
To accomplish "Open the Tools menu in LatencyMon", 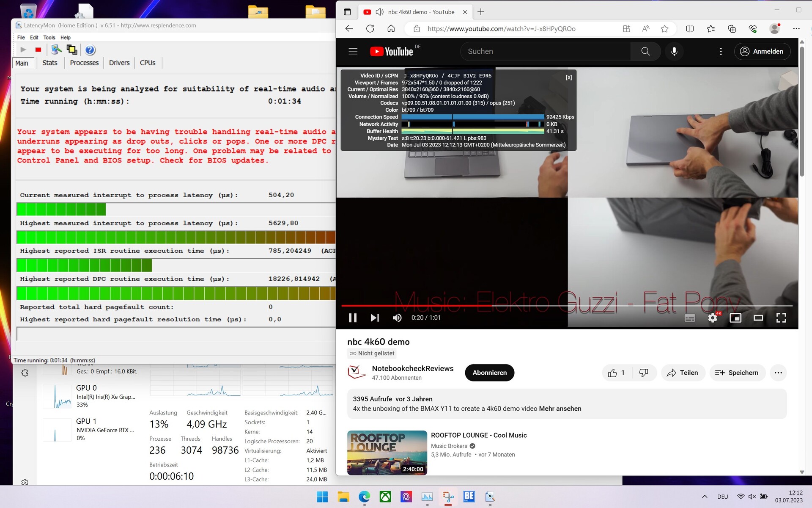I will tap(49, 38).
